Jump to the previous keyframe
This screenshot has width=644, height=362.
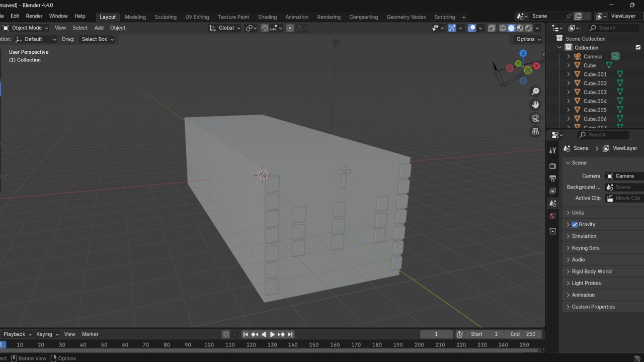[255, 334]
